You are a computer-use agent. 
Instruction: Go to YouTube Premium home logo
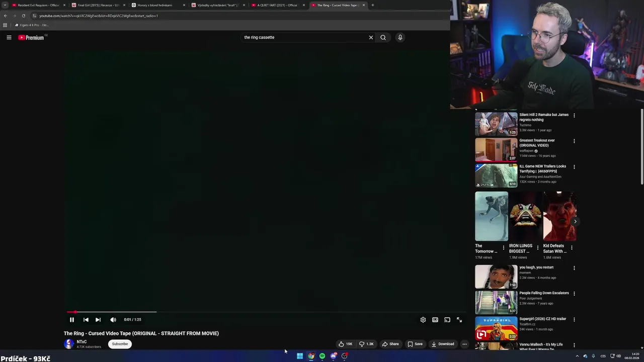click(x=31, y=37)
